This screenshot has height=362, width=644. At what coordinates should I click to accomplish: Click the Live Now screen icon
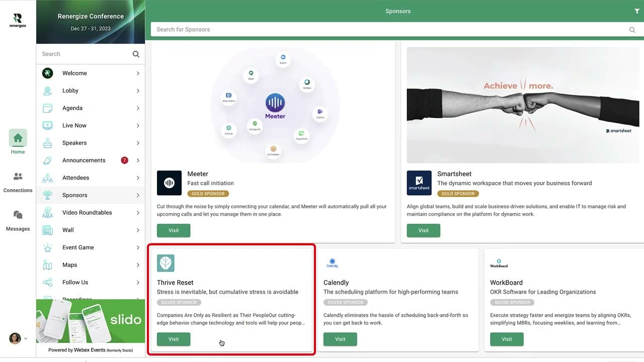click(48, 126)
